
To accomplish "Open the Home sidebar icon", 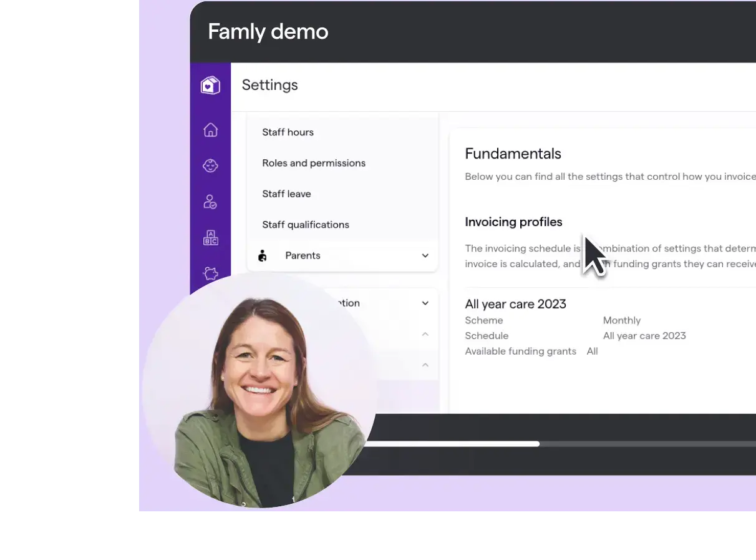I will click(211, 130).
